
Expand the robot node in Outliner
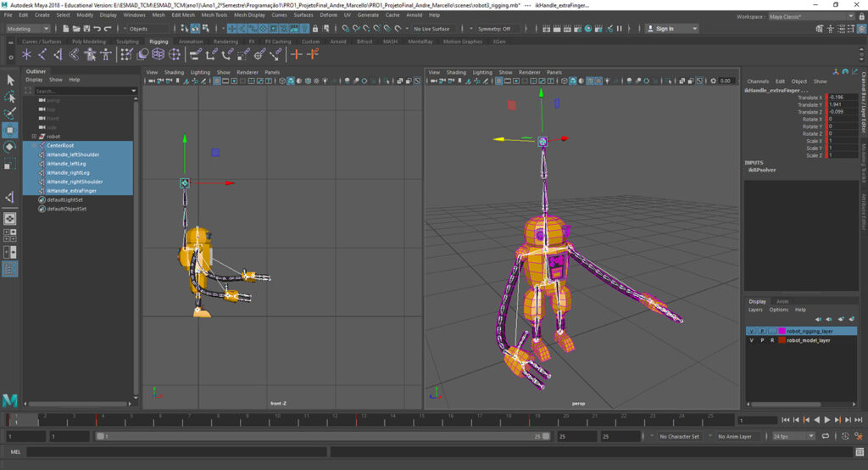pos(34,136)
